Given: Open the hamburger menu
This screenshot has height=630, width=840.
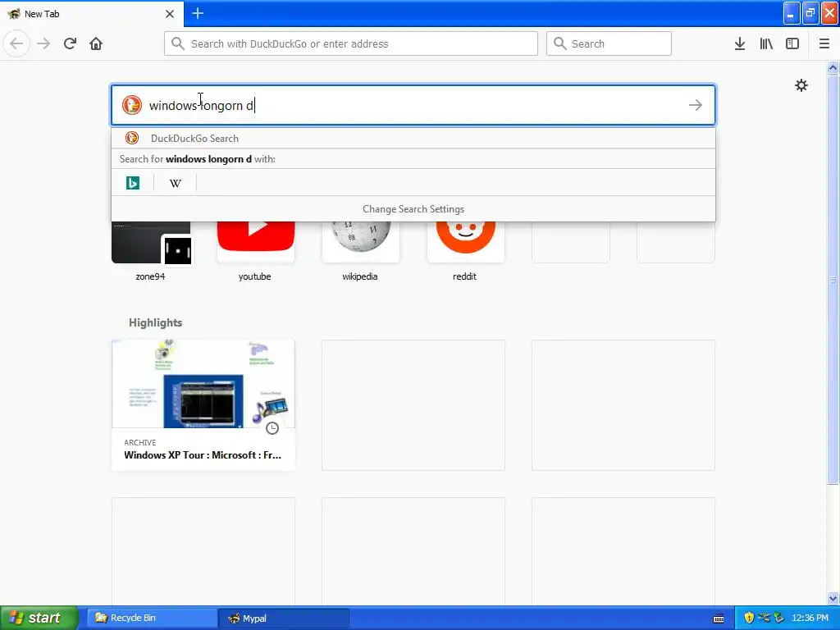Looking at the screenshot, I should pos(824,43).
